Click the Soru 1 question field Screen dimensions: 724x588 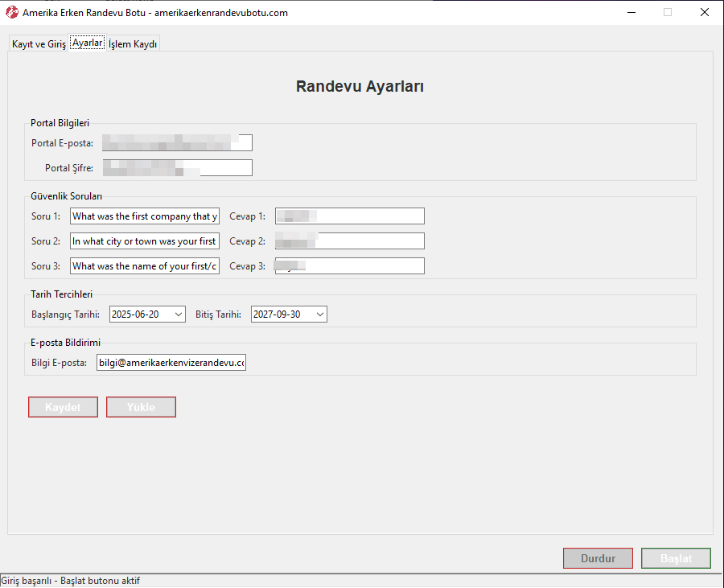[145, 216]
